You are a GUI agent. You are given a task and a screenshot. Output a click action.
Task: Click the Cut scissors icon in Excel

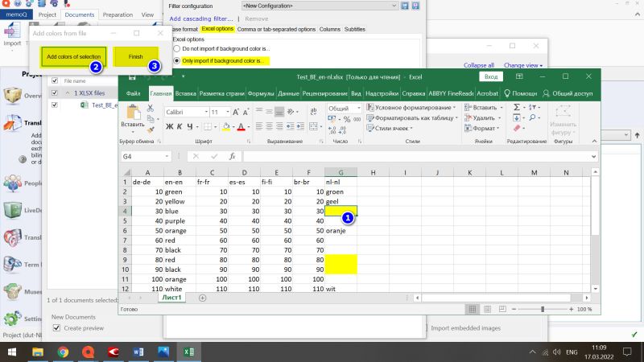pos(151,109)
